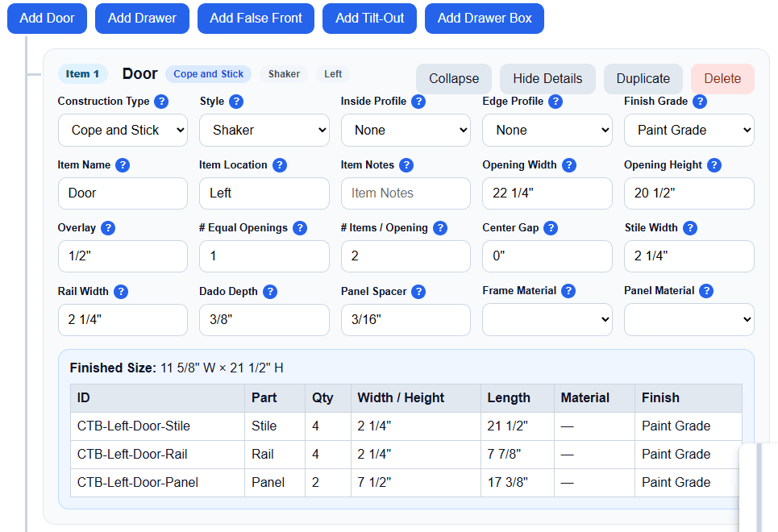Click the Opening Width field
The width and height of the screenshot is (778, 532).
(547, 193)
